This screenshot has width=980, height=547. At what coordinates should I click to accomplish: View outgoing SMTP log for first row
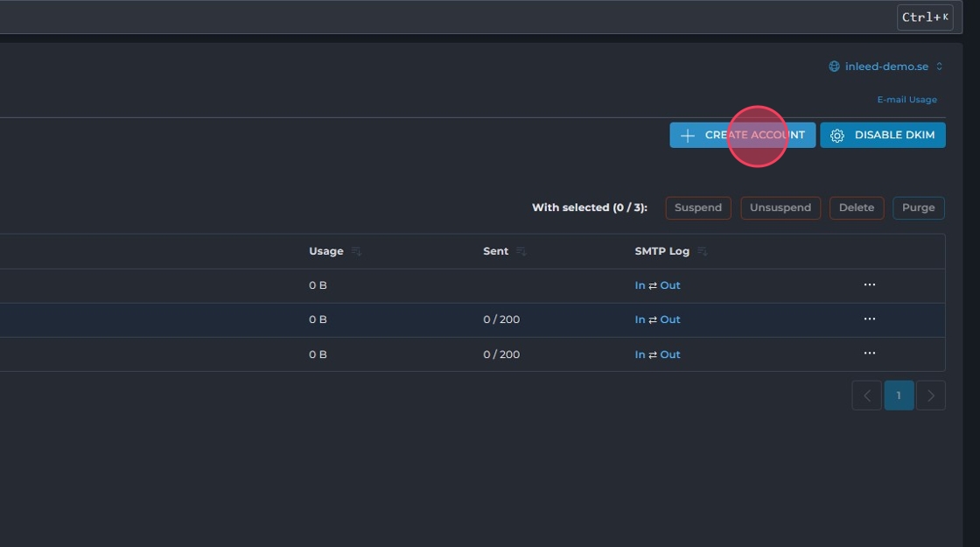click(x=670, y=285)
